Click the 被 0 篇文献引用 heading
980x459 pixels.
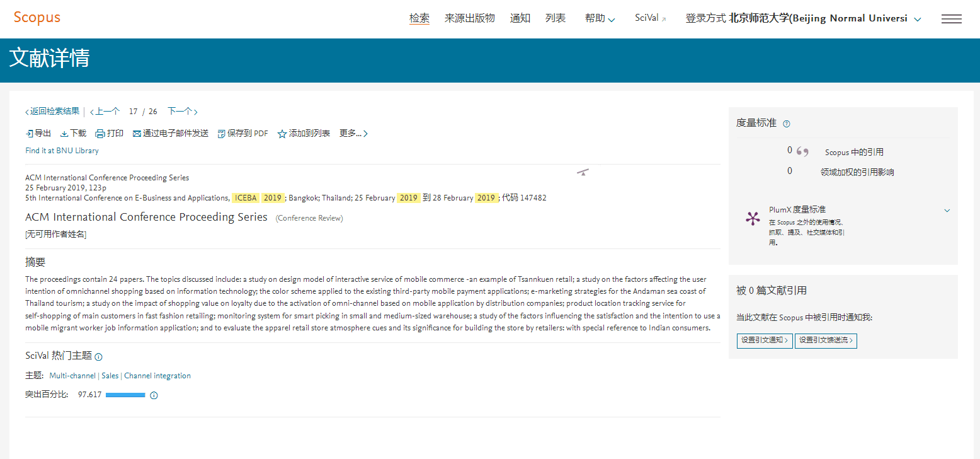tap(772, 291)
